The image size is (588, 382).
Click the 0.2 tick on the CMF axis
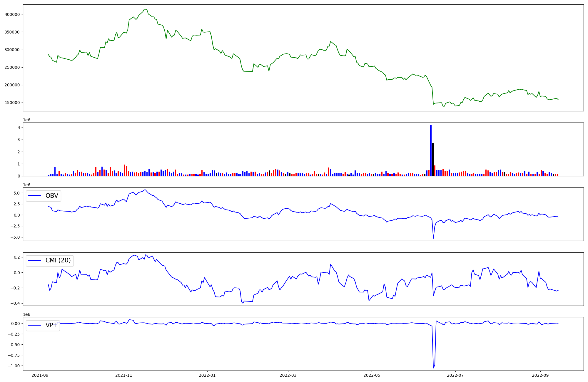pos(17,257)
